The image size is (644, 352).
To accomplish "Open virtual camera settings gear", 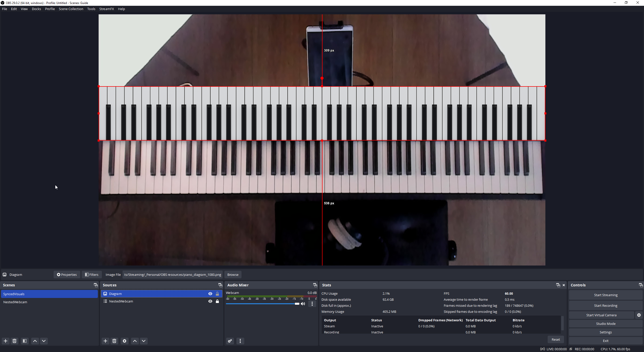I will coord(639,315).
